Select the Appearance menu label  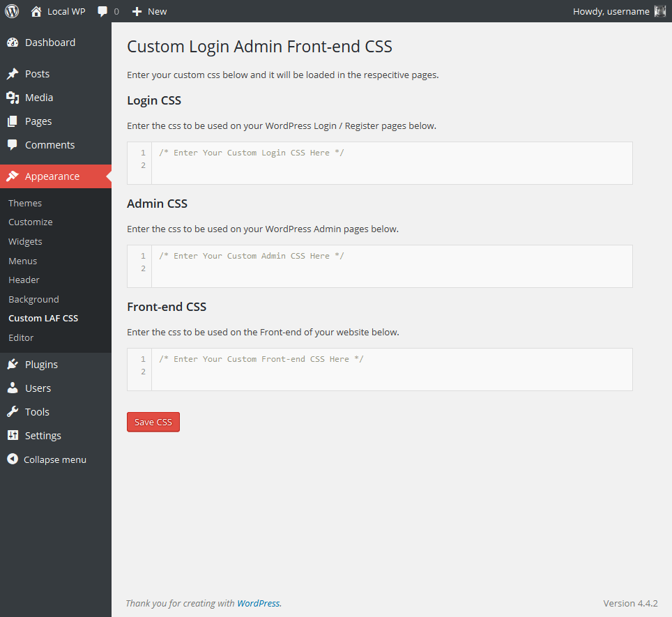(52, 176)
